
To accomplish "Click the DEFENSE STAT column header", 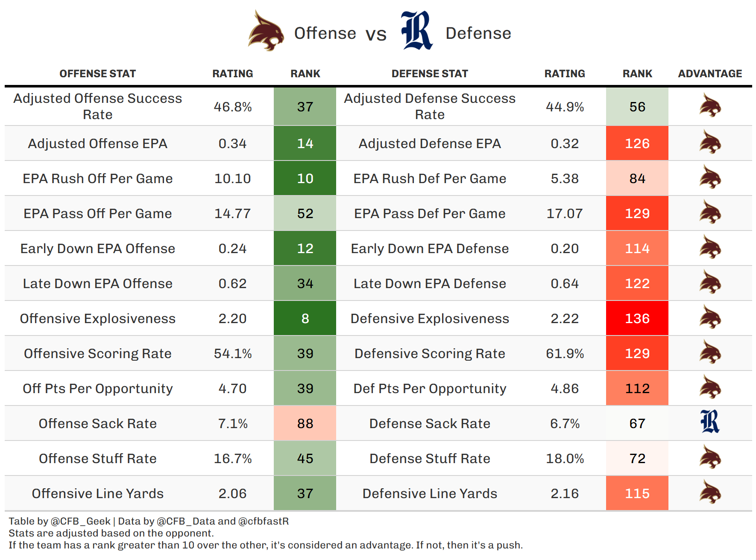I will pyautogui.click(x=430, y=74).
